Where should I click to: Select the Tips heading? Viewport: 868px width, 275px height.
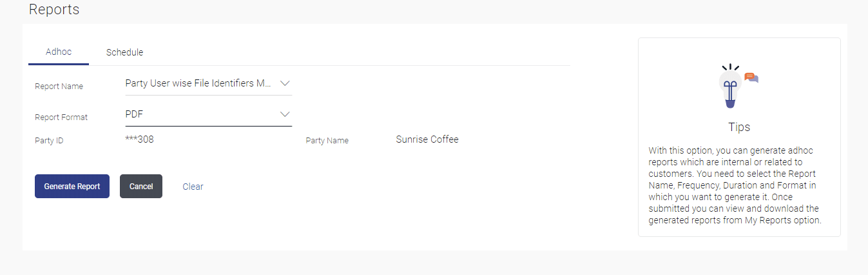point(739,127)
